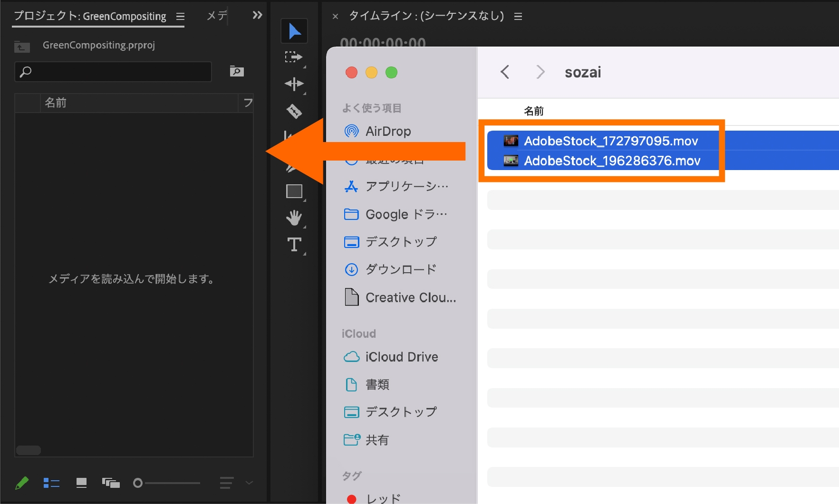This screenshot has width=839, height=504.
Task: Open アプリケーシ… in Finder sidebar
Action: pyautogui.click(x=396, y=186)
